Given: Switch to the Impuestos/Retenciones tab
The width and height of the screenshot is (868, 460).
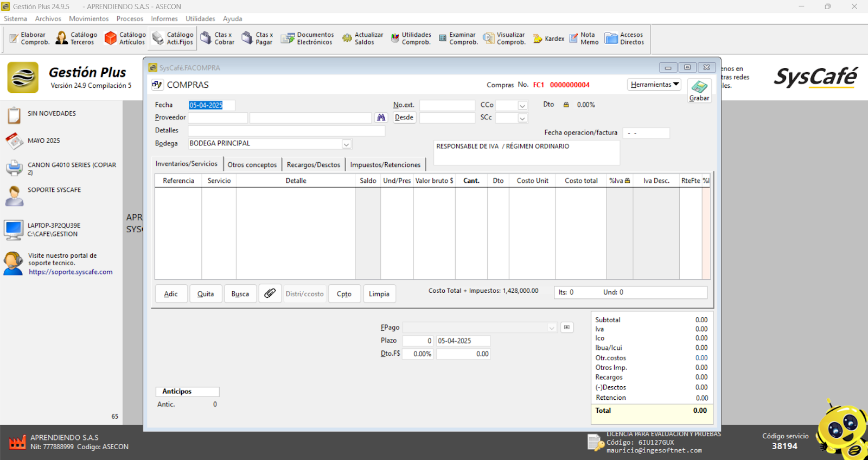Looking at the screenshot, I should 385,165.
